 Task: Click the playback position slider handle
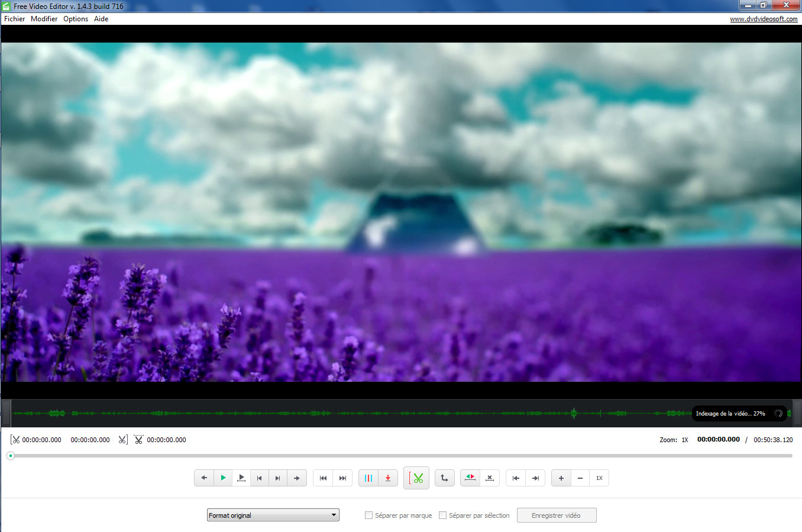9,455
